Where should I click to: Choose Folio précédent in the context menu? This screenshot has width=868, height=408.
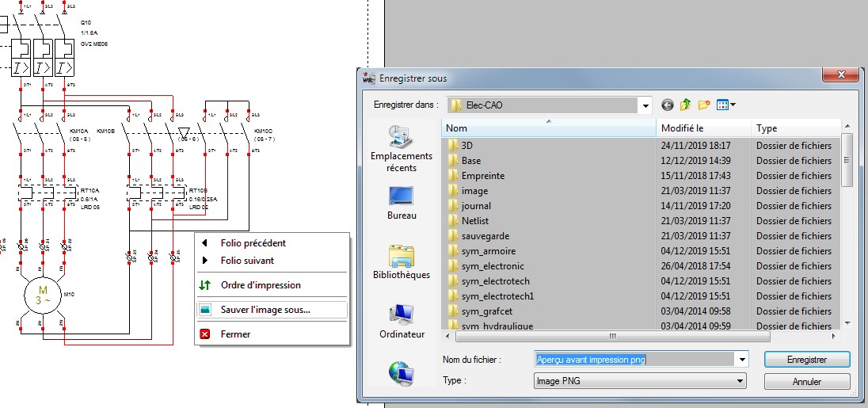point(253,243)
